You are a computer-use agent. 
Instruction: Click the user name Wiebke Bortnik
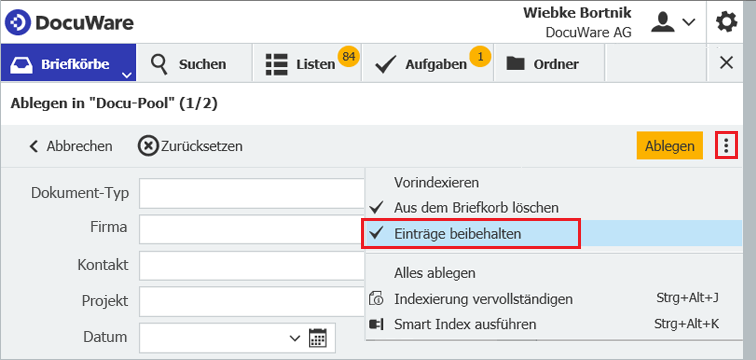click(577, 13)
